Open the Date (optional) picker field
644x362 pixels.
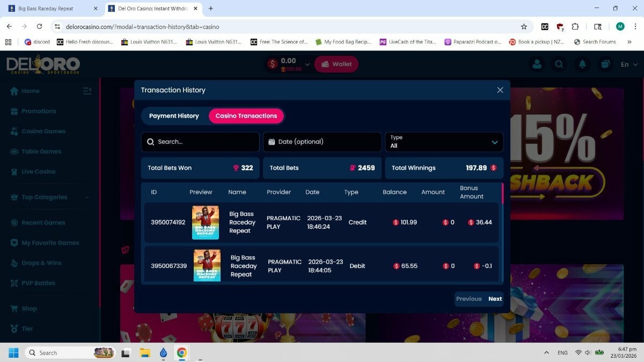[x=322, y=142]
